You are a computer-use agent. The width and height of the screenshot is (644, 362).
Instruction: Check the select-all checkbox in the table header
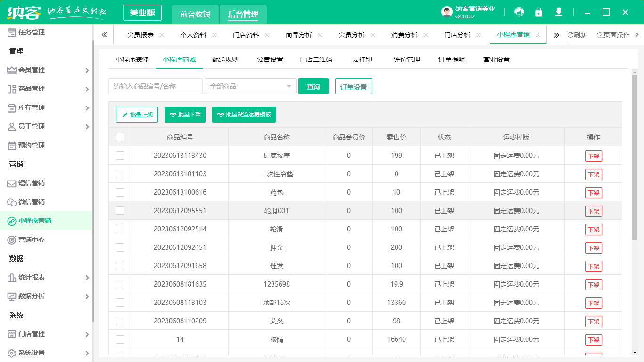120,136
